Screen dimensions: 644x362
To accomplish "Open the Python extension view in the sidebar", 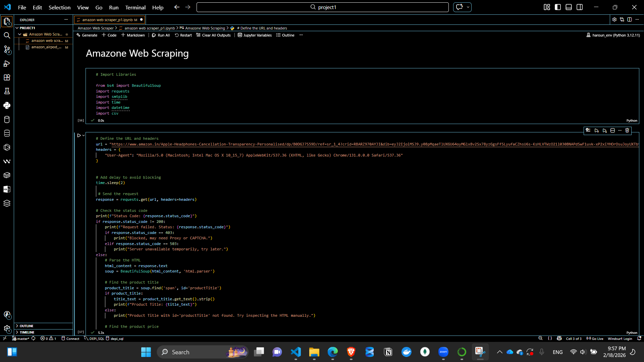I will tap(7, 106).
